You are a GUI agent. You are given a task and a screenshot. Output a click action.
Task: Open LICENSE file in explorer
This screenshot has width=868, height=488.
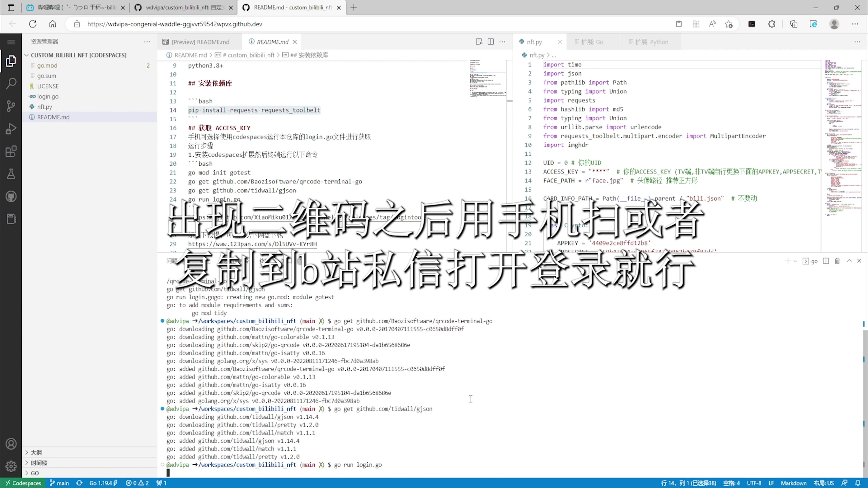click(48, 86)
